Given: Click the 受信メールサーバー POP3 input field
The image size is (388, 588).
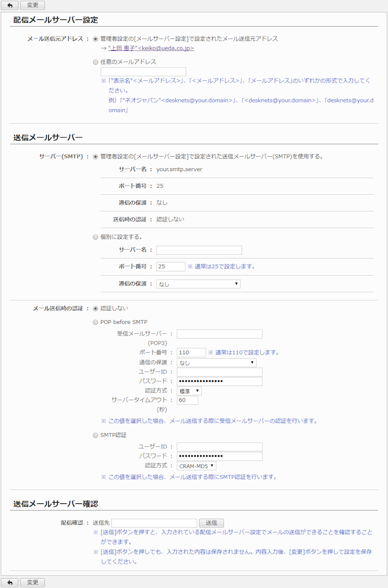Looking at the screenshot, I should click(x=219, y=334).
